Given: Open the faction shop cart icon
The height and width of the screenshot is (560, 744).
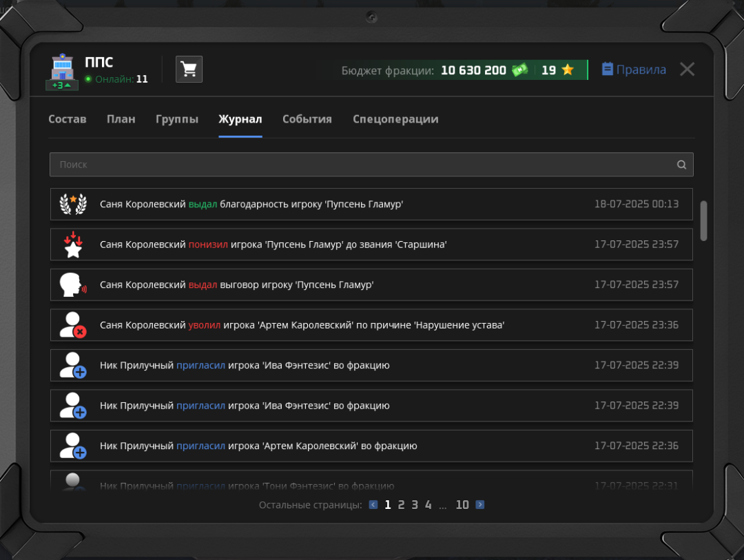Looking at the screenshot, I should [x=189, y=70].
